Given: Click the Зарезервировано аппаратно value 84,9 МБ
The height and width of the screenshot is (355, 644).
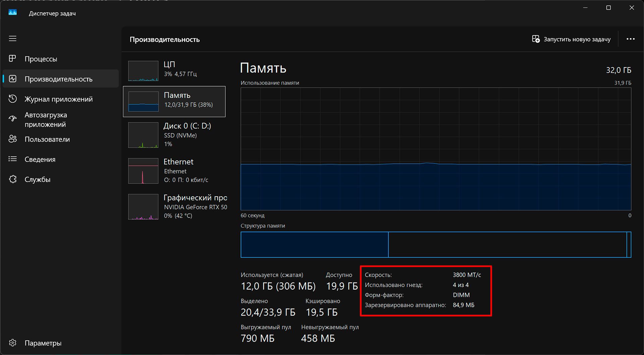Looking at the screenshot, I should point(464,305).
